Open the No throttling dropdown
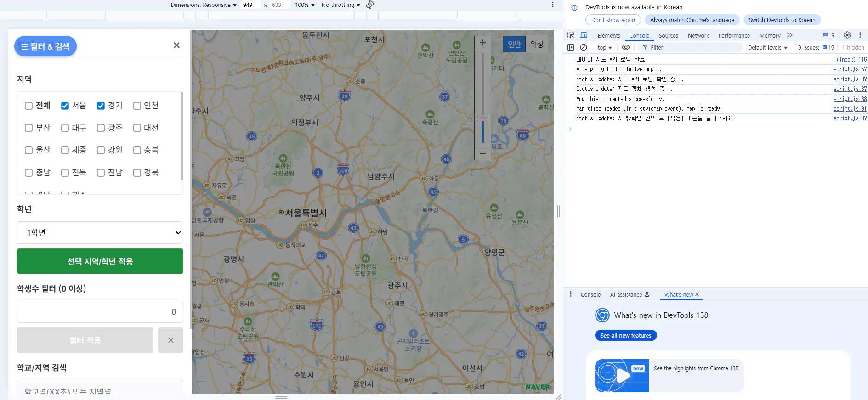The image size is (868, 400). 341,5
